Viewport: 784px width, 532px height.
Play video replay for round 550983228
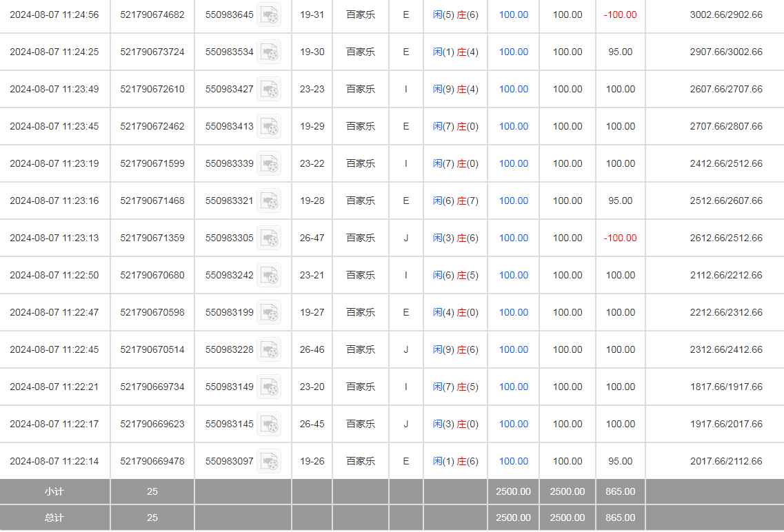pyautogui.click(x=269, y=350)
